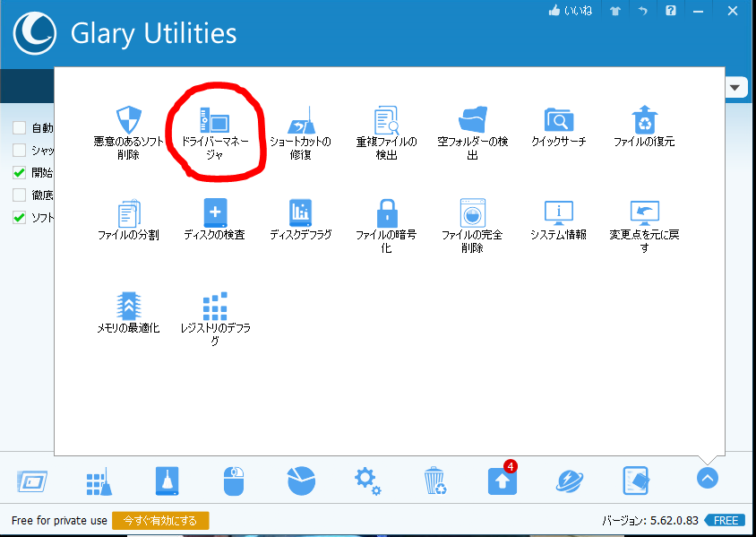Open the registry cleaner grid-and-broom icon

99,481
